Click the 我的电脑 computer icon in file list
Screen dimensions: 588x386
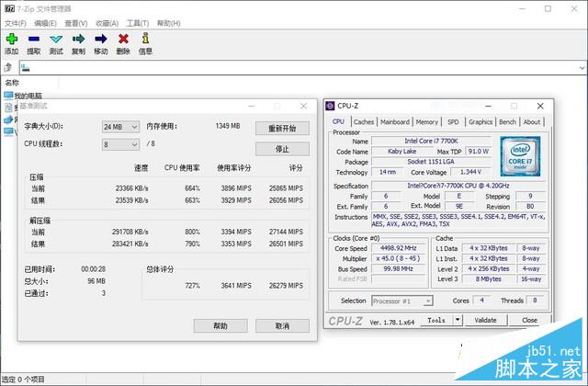(8, 96)
